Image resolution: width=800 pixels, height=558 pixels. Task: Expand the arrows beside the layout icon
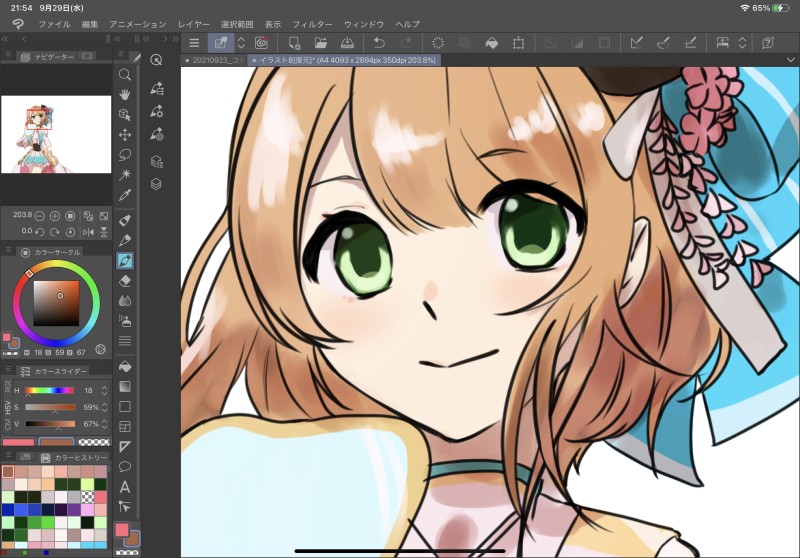tap(742, 43)
